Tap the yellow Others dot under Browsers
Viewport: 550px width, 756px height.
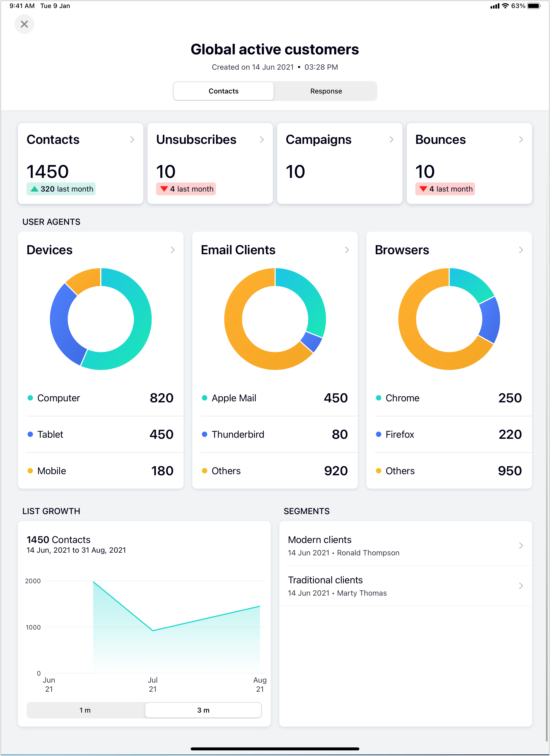click(378, 470)
